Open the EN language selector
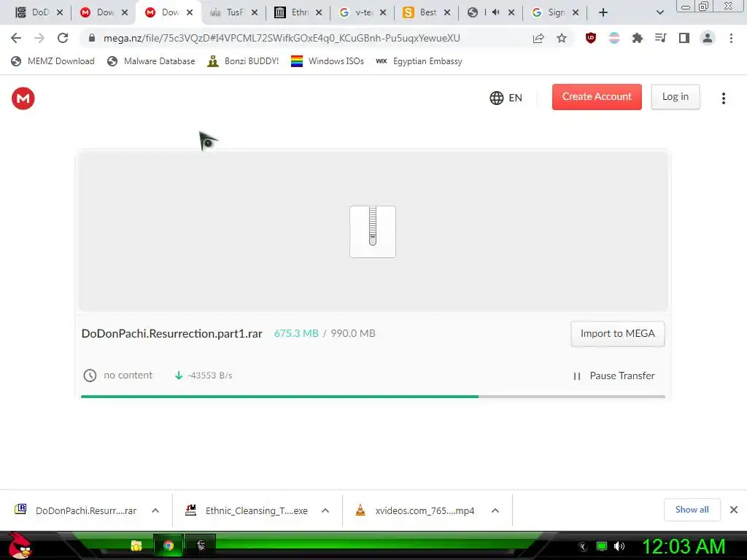747x560 pixels. click(x=506, y=98)
